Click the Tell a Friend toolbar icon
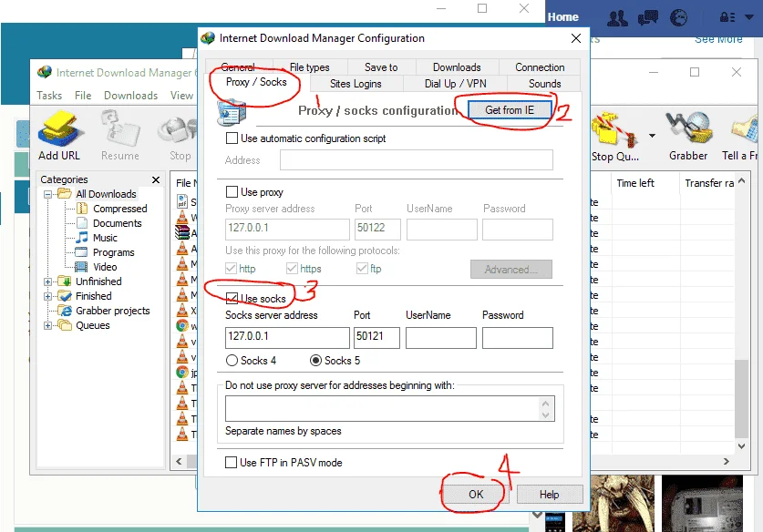This screenshot has height=532, width=763. coord(742,136)
